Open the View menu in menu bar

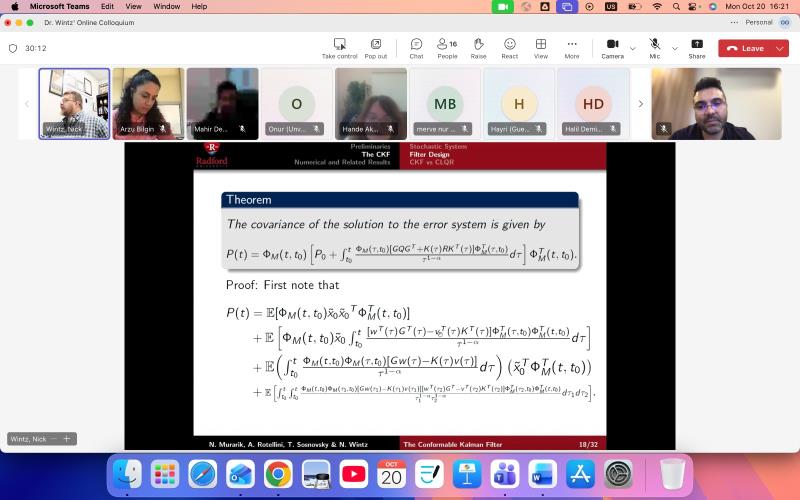[131, 6]
